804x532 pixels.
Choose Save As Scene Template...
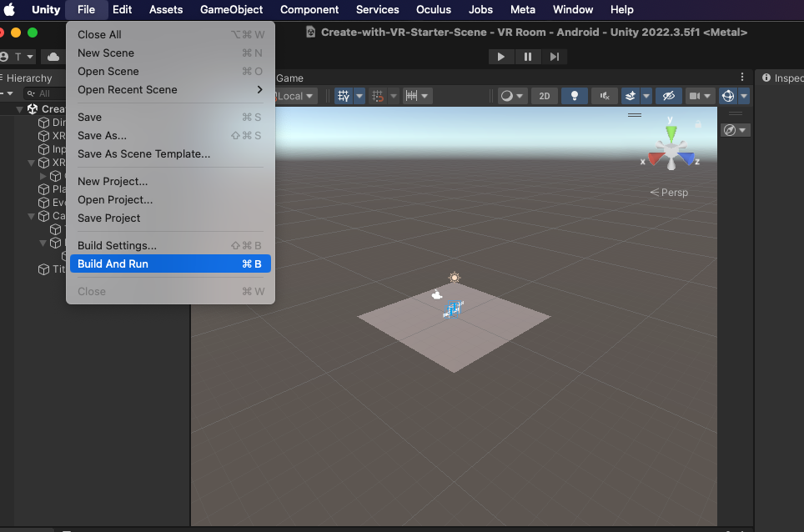pos(170,153)
